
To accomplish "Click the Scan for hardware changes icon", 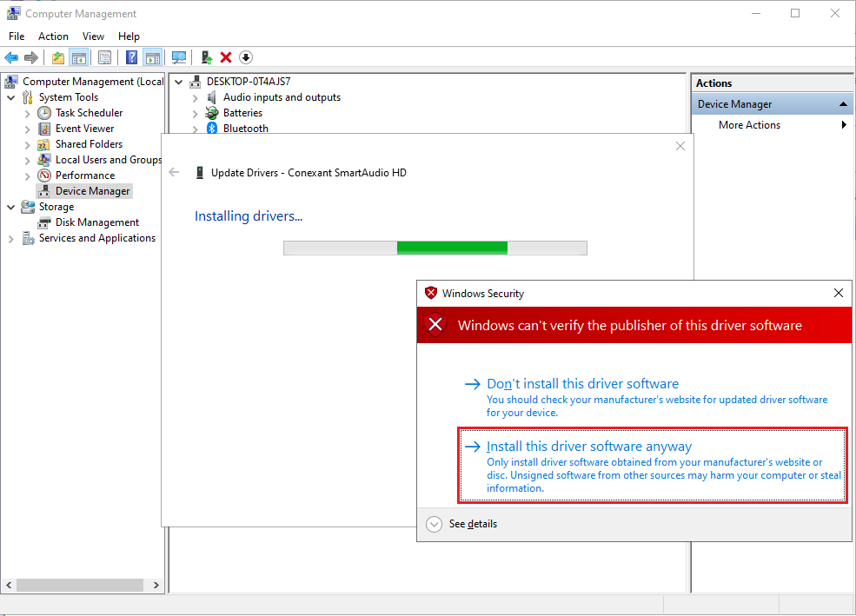I will coord(179,57).
